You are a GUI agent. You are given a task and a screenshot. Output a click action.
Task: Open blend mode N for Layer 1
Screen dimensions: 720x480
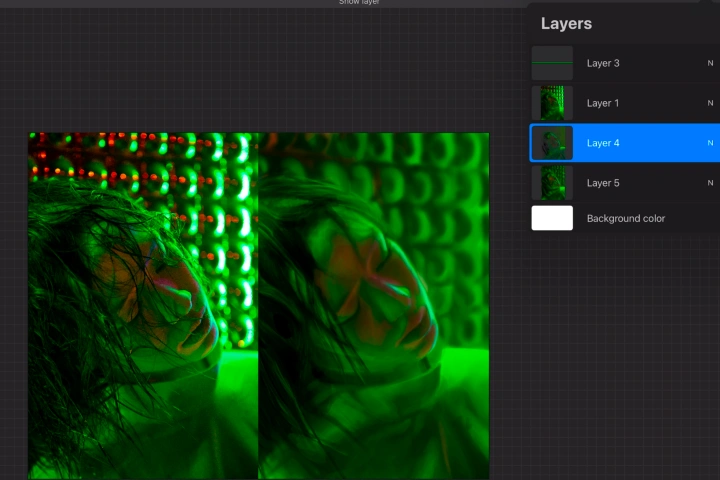point(710,103)
